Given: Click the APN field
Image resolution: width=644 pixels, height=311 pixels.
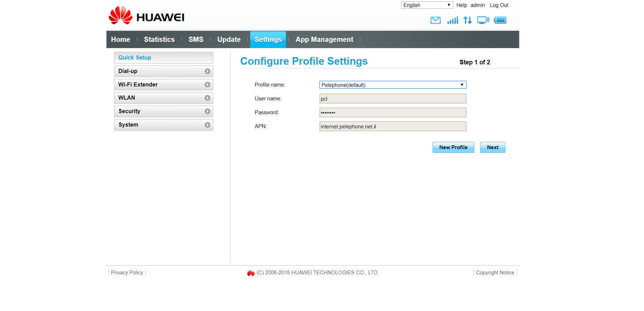Looking at the screenshot, I should click(x=393, y=126).
